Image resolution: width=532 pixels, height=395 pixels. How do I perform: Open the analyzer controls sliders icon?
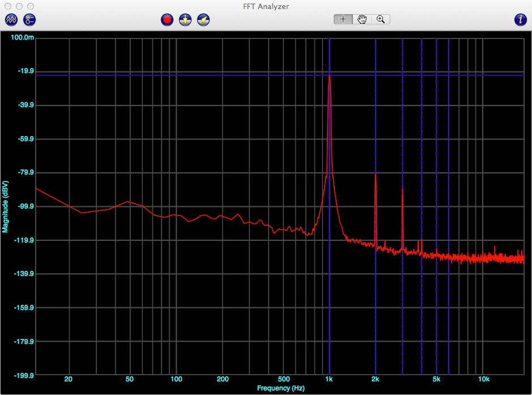(x=29, y=20)
